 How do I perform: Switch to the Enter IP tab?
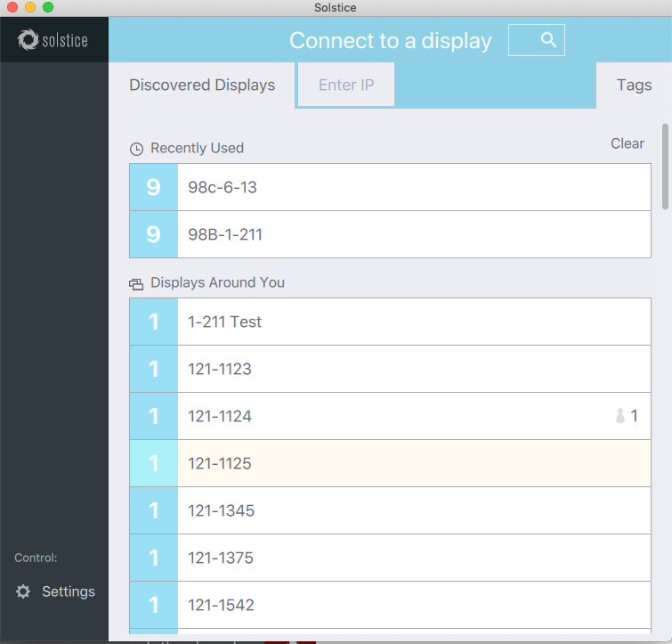(x=346, y=85)
